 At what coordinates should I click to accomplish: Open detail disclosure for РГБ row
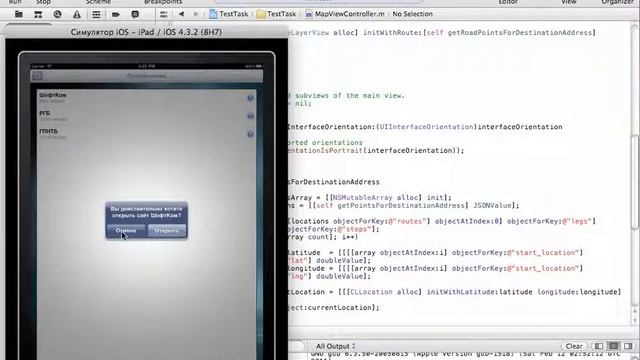(250, 116)
